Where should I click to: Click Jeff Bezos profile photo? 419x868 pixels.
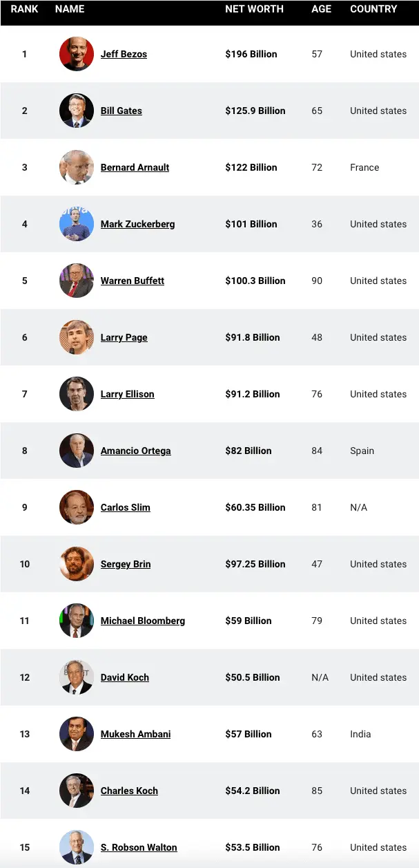point(77,54)
